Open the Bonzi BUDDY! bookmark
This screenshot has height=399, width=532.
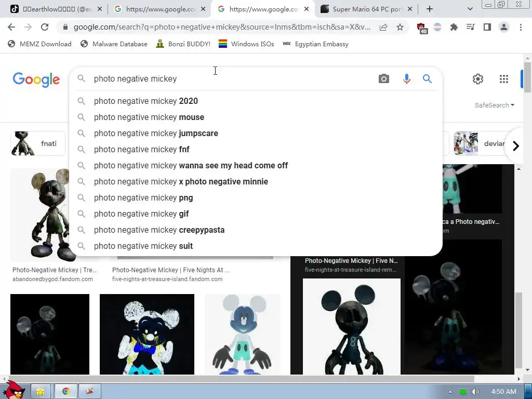(x=183, y=44)
